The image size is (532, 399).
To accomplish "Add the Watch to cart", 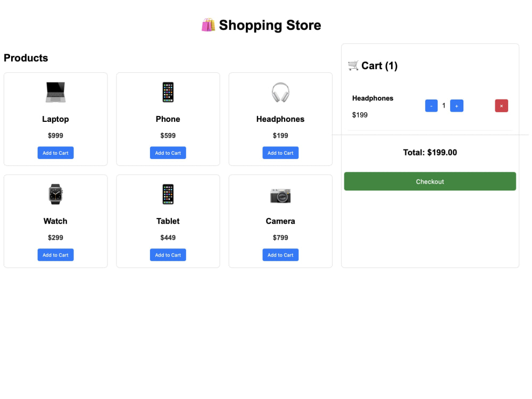I will pos(55,255).
